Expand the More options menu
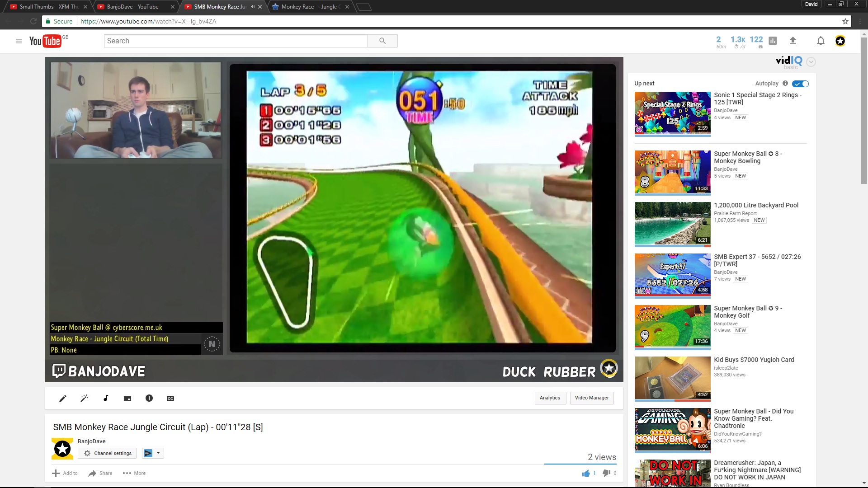The image size is (868, 488). [134, 473]
